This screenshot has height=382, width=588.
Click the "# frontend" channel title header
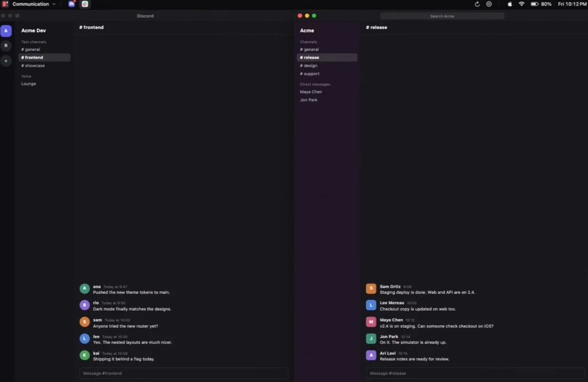91,28
